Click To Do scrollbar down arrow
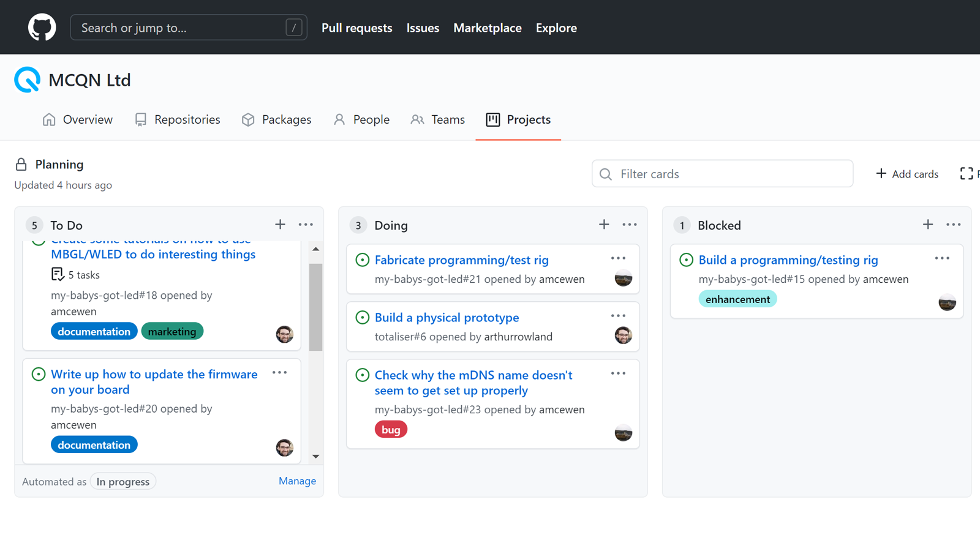This screenshot has width=980, height=551. [315, 456]
